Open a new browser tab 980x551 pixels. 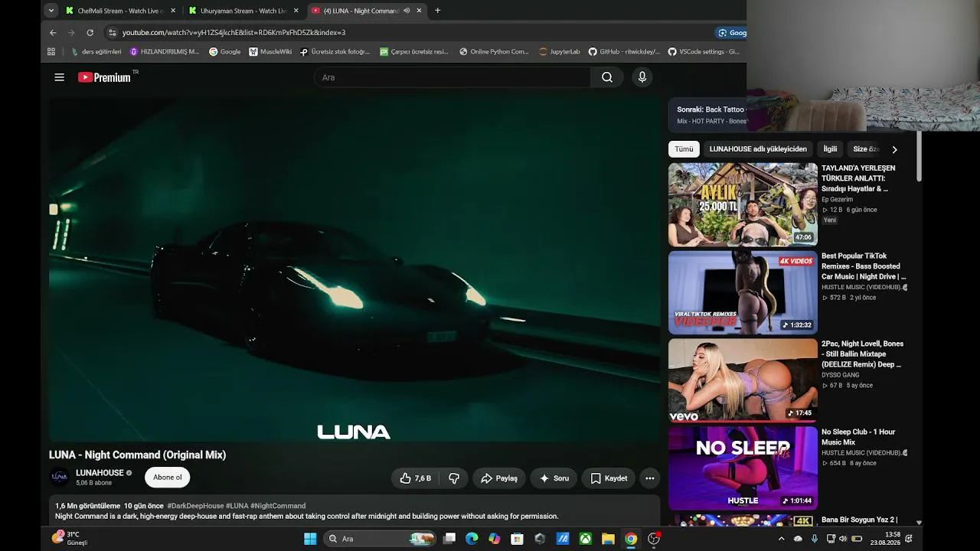tap(438, 11)
